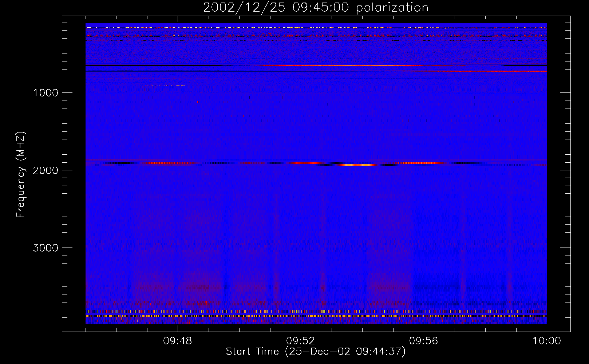Click the 09:52 time tick label
The image size is (589, 364).
pos(301,341)
